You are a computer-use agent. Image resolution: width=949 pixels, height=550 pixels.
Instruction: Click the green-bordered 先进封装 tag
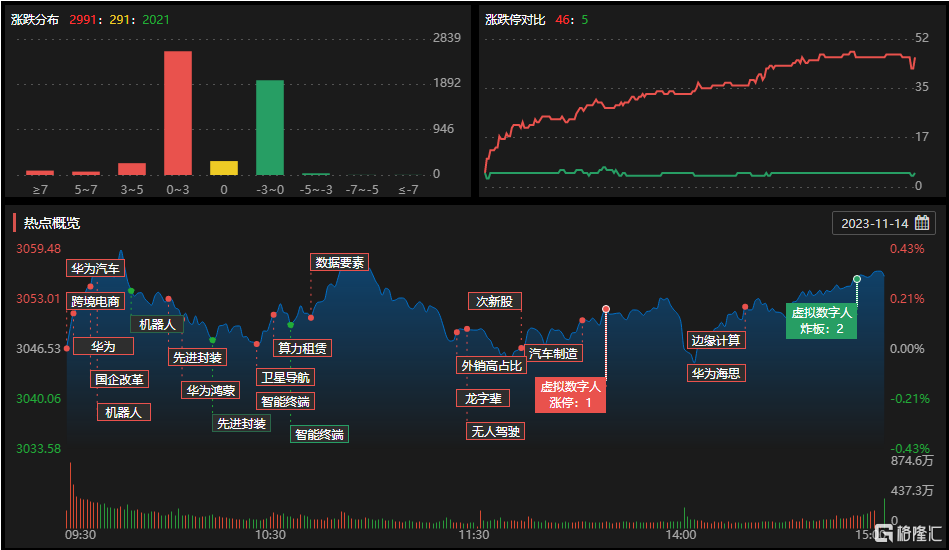(x=241, y=423)
